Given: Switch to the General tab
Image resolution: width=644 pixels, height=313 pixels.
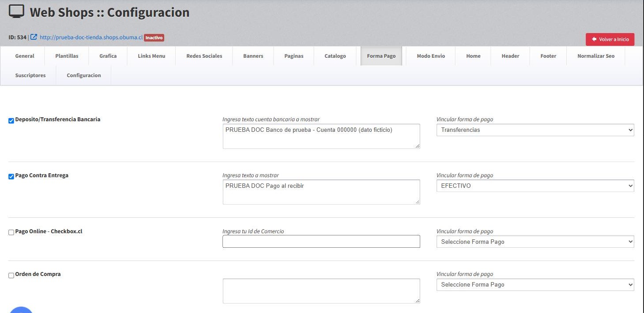Looking at the screenshot, I should (x=25, y=56).
